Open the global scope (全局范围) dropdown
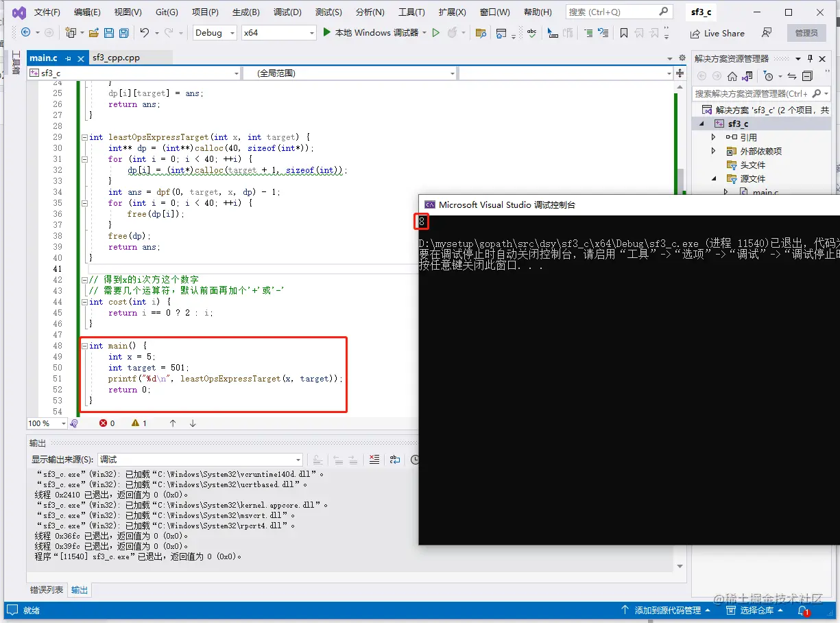 click(350, 73)
